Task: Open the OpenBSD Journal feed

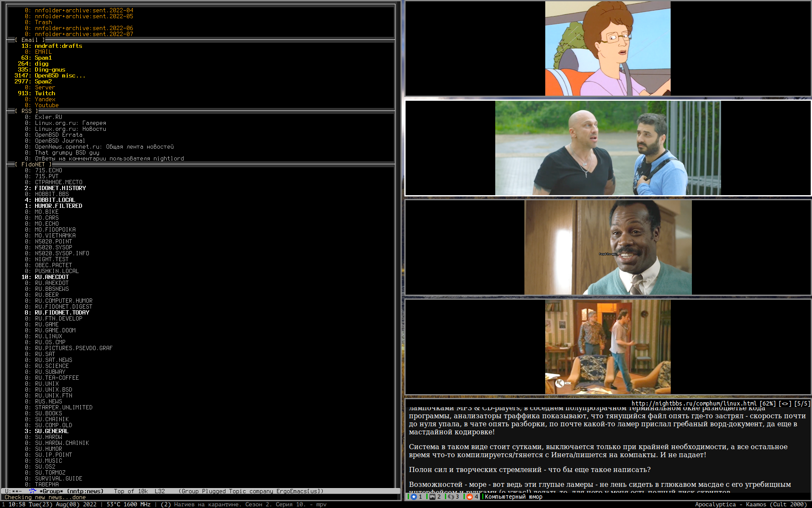Action: [60, 141]
